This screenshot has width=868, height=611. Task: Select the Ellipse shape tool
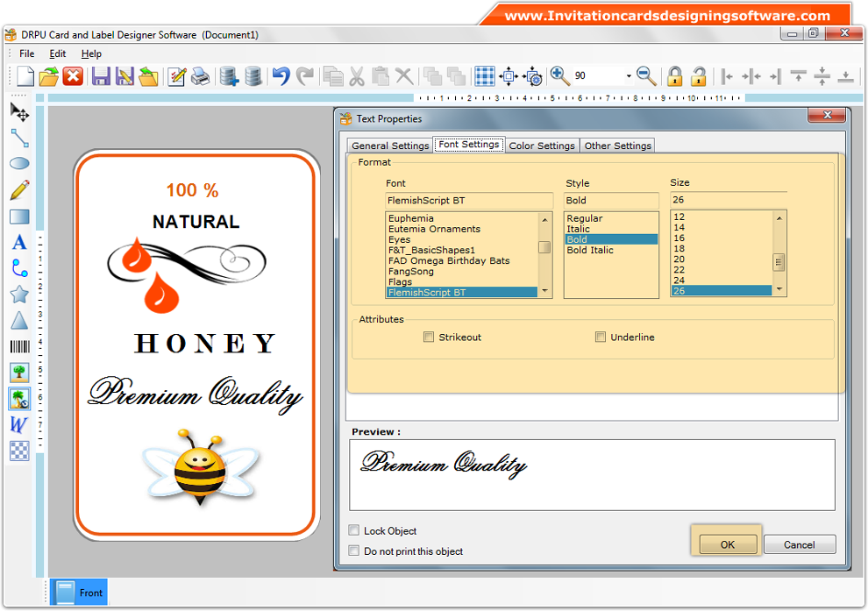(x=19, y=164)
